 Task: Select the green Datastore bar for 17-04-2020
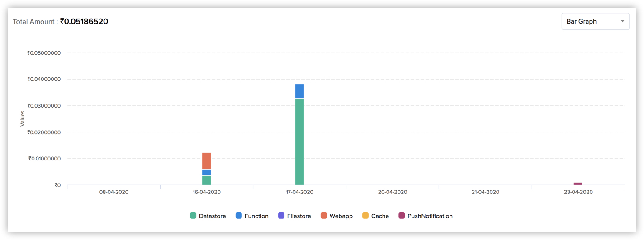click(x=299, y=141)
